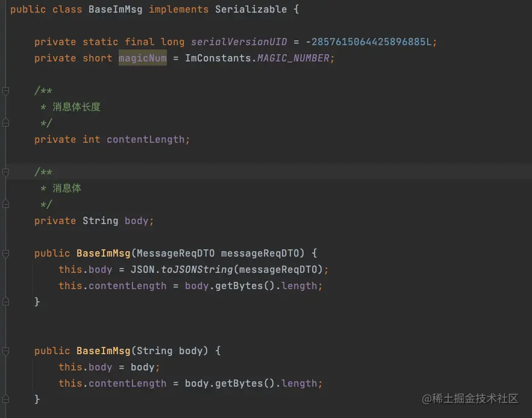The image size is (532, 418).
Task: Collapse the 消息体长度 doc comment fold marker
Action: coord(5,91)
